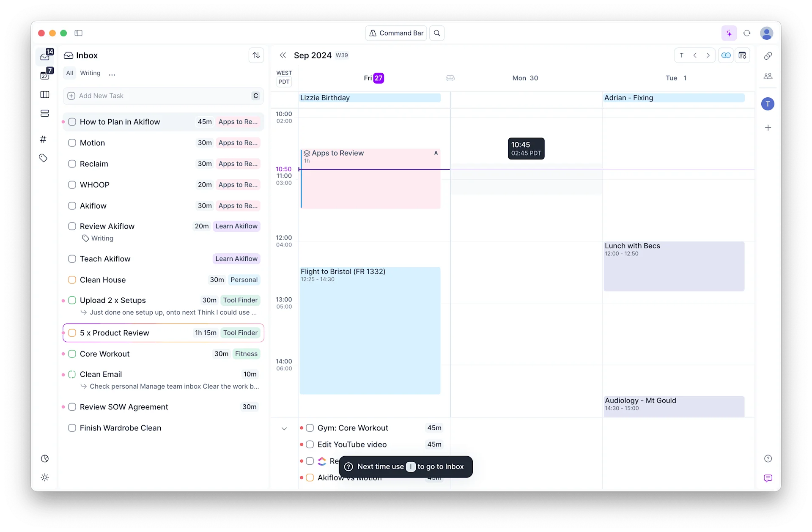Mark the Clean House task as complete
Viewport: 812px width, 532px height.
click(x=72, y=280)
